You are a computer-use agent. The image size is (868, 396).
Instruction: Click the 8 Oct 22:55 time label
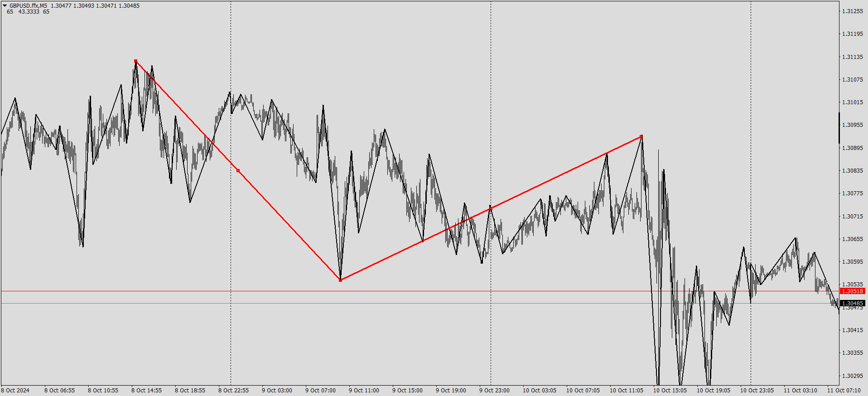(233, 390)
